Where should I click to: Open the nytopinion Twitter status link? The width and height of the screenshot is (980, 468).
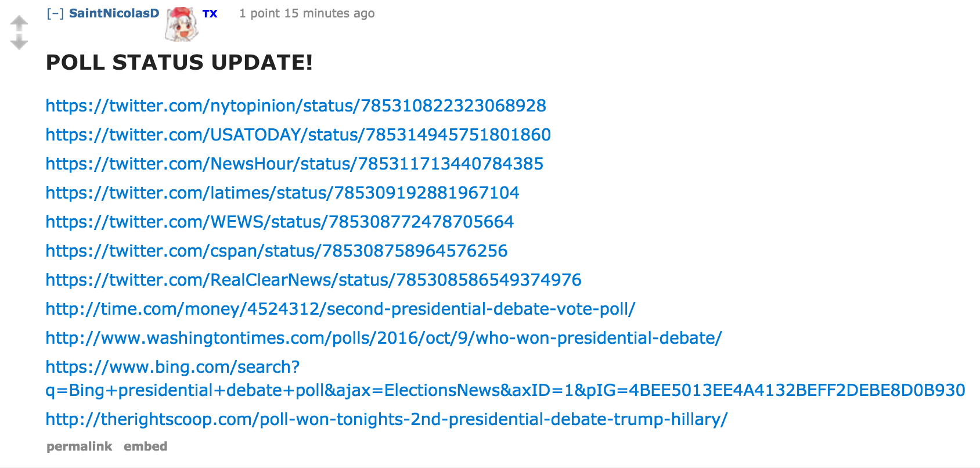click(296, 106)
